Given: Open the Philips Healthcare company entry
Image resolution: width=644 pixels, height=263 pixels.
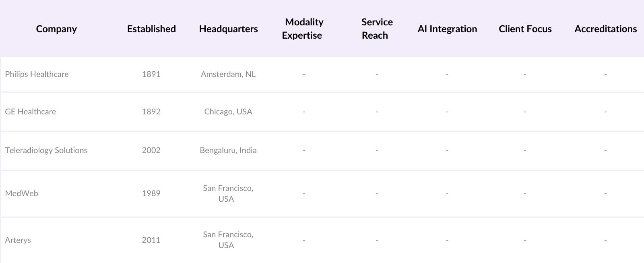Looking at the screenshot, I should click(37, 74).
